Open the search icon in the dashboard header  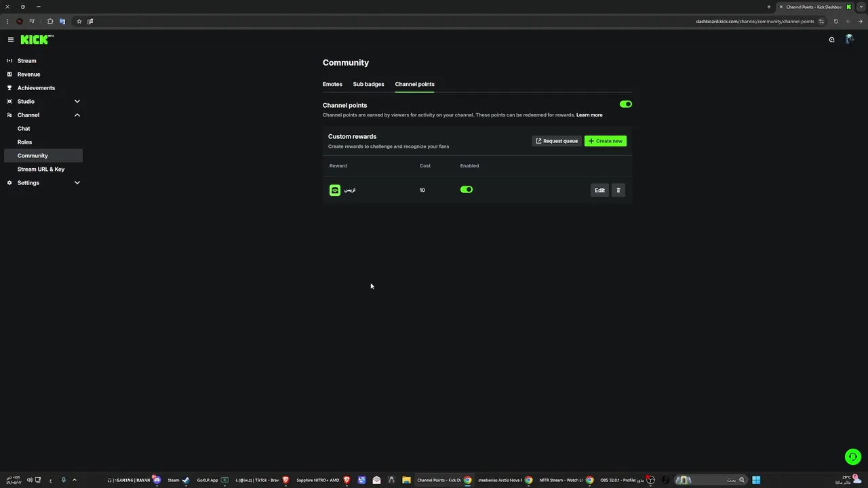pos(832,40)
